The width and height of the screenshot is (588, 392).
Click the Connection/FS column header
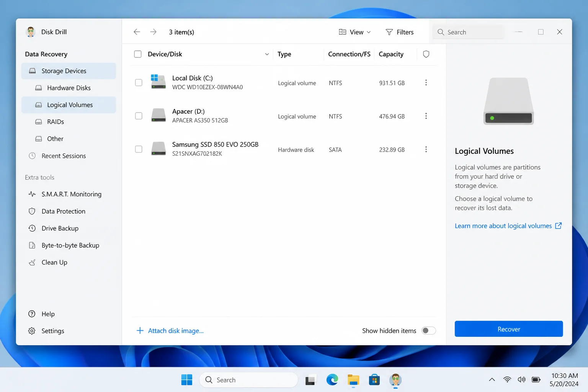tap(349, 54)
